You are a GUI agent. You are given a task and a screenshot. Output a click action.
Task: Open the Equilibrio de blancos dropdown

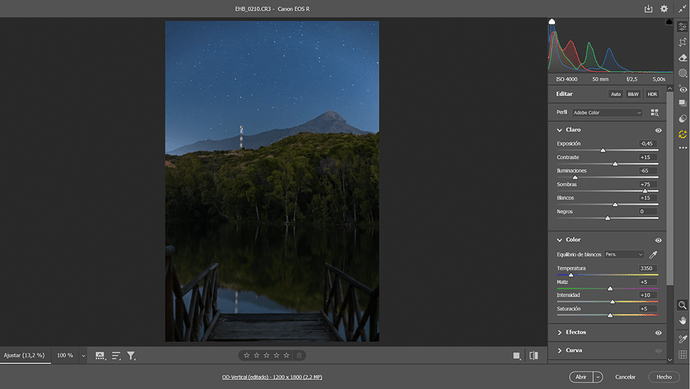pyautogui.click(x=624, y=254)
